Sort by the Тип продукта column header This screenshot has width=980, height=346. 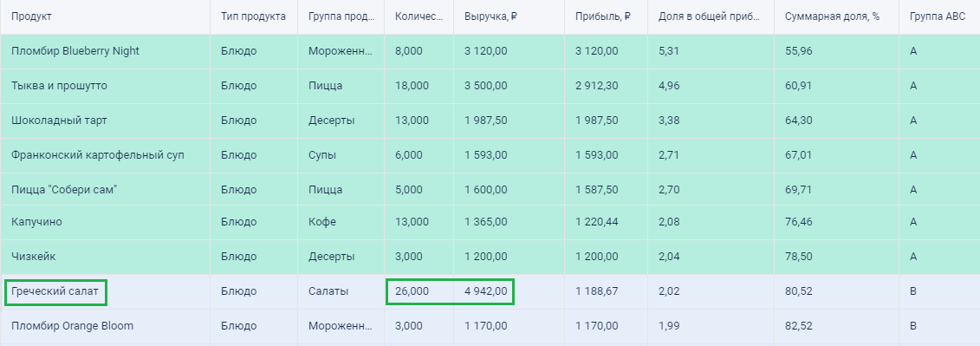pos(253,16)
